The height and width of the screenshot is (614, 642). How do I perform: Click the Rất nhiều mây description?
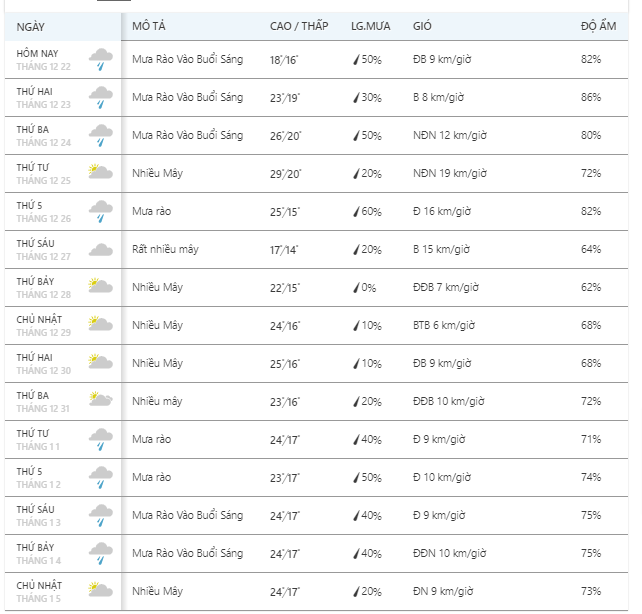(x=165, y=250)
